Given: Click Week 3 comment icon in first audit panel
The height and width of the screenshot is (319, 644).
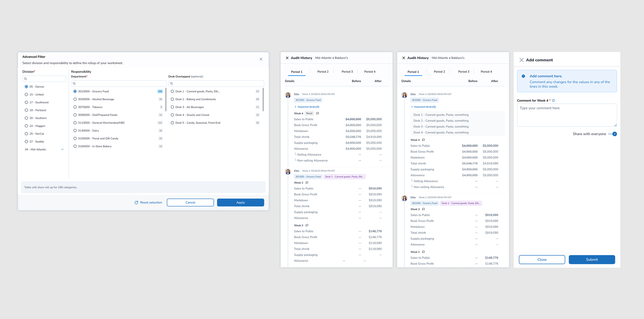Looking at the screenshot, I should (x=307, y=226).
